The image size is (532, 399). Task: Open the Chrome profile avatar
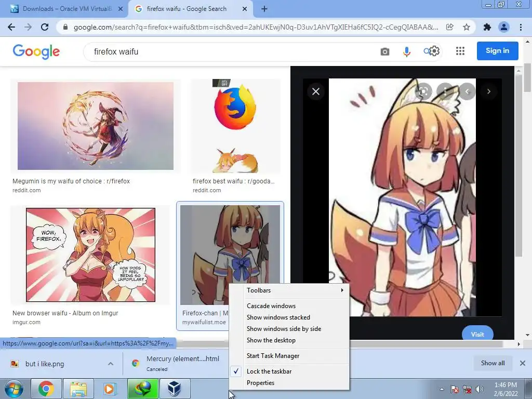(504, 27)
